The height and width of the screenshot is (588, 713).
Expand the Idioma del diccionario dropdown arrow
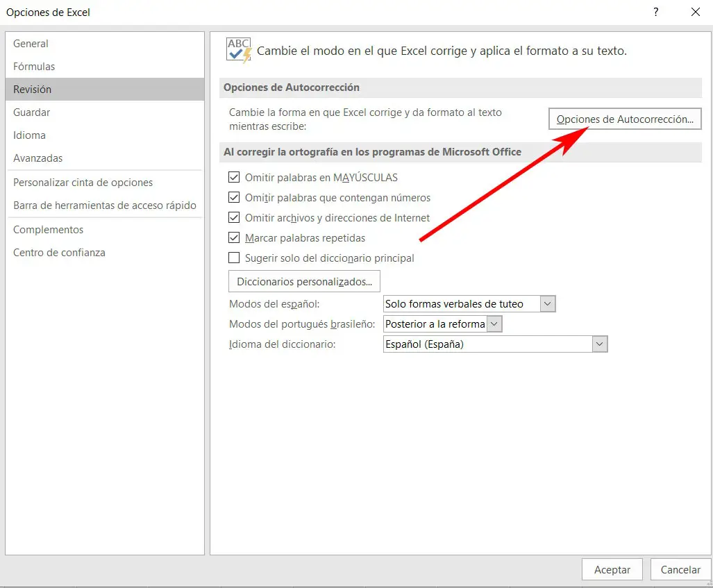pos(599,344)
